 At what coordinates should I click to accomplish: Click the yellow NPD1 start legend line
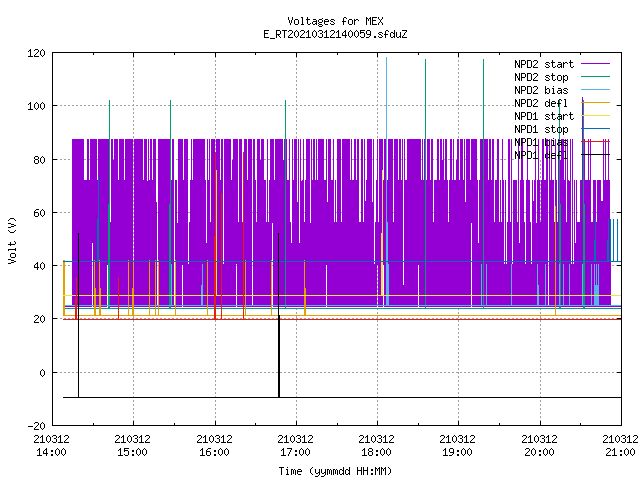[x=596, y=116]
